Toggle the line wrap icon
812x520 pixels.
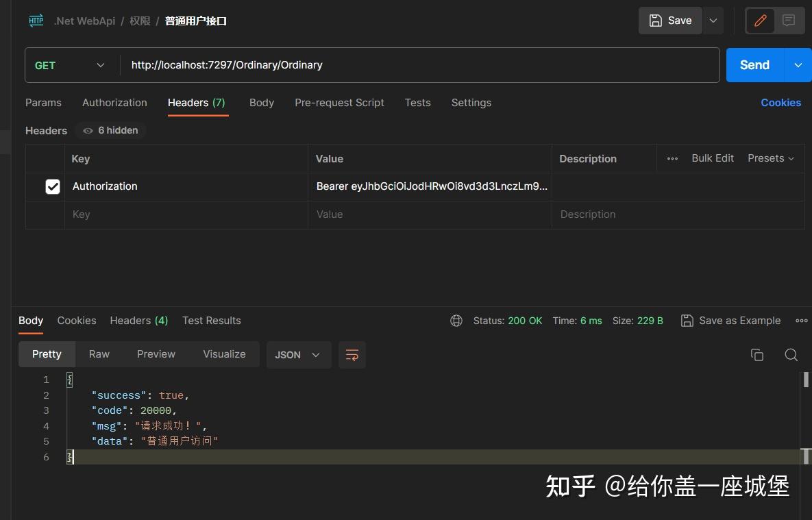(x=352, y=355)
